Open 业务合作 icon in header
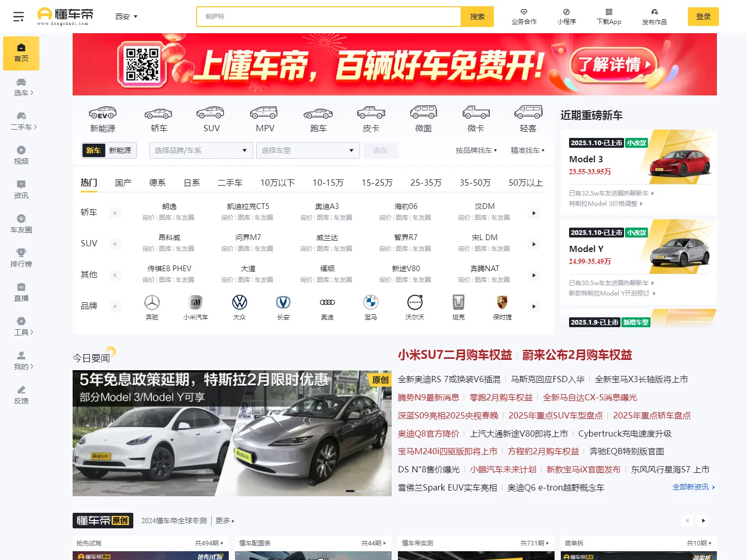 (524, 17)
